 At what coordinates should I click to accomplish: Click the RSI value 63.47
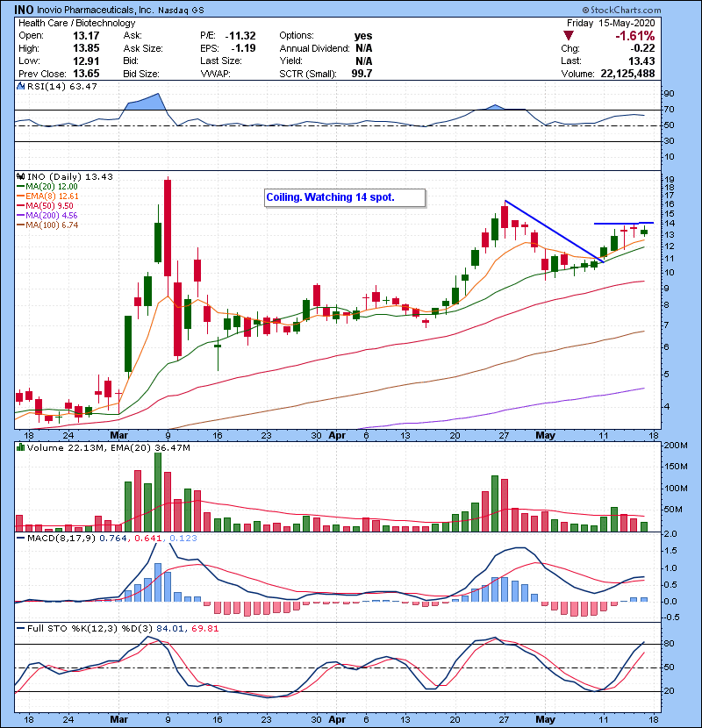(82, 86)
